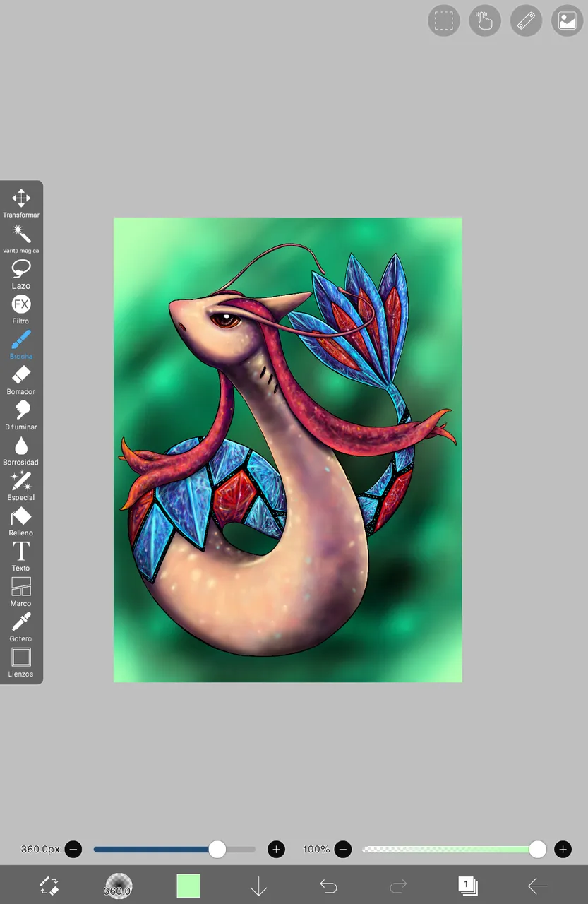588x904 pixels.
Task: Select the Varita mágica wand tool
Action: pos(21,239)
